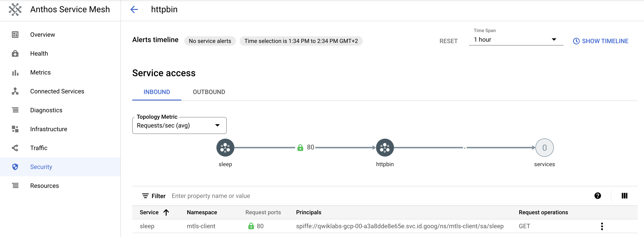This screenshot has height=237, width=644.
Task: Click the Security shield icon
Action: 15,167
